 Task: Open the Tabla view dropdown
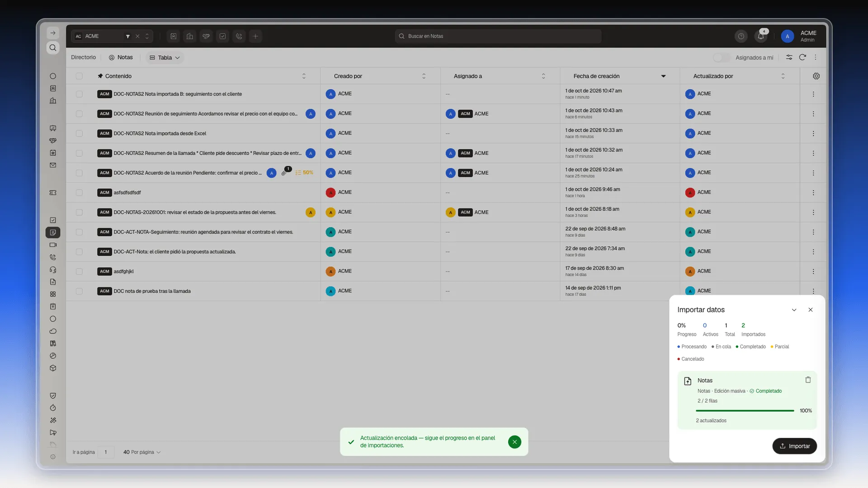coord(165,57)
